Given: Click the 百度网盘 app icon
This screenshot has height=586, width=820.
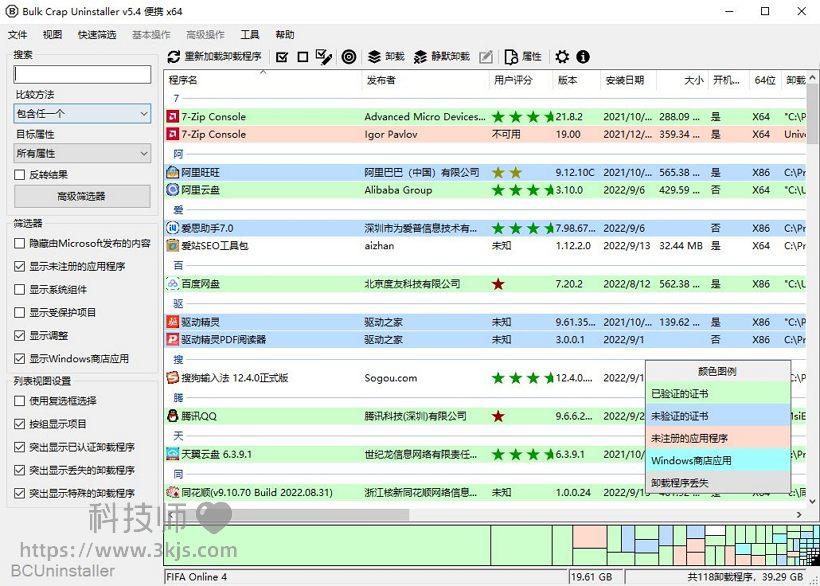Looking at the screenshot, I should pyautogui.click(x=172, y=284).
